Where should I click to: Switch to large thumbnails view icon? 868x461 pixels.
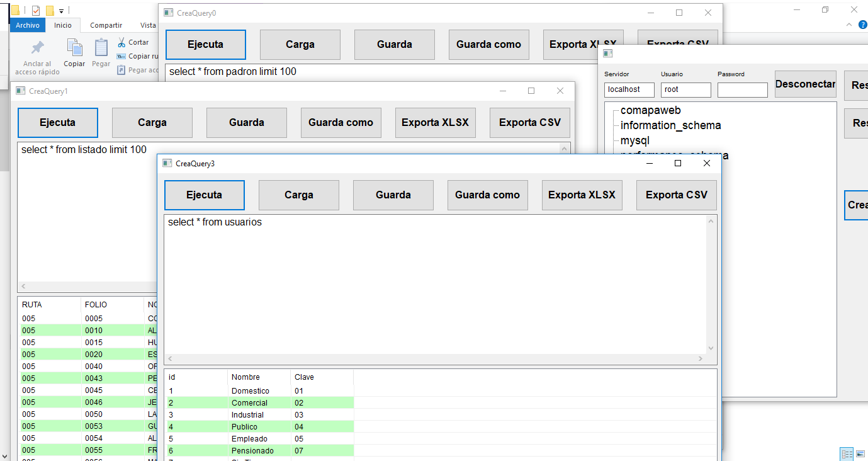(x=860, y=454)
